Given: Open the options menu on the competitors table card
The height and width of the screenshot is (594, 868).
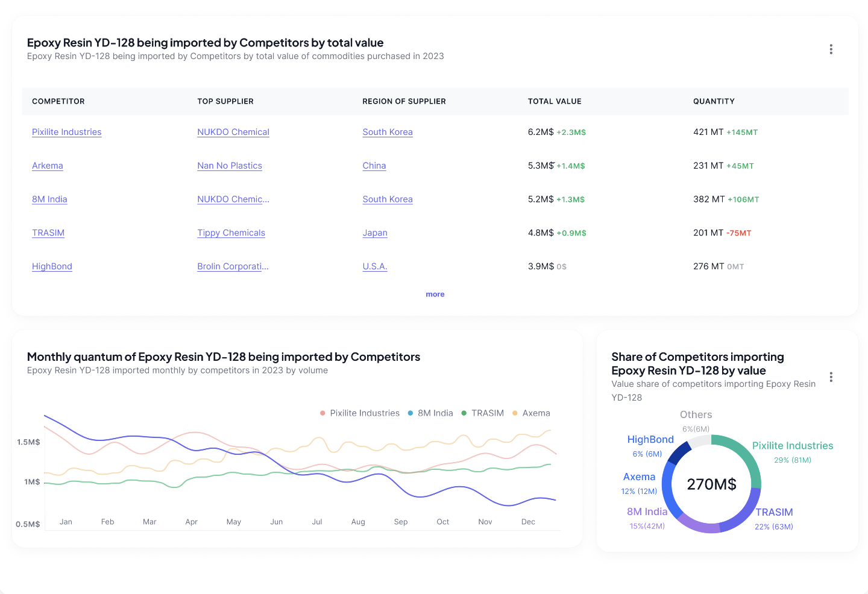Looking at the screenshot, I should pos(831,49).
